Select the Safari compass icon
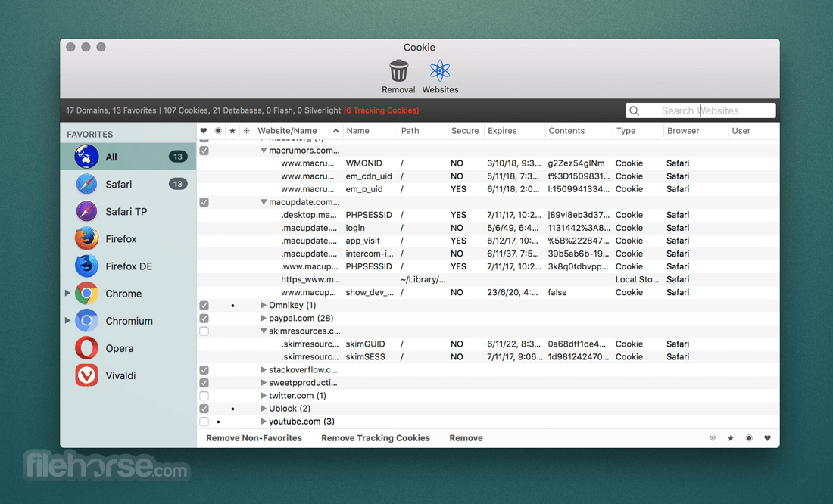The image size is (833, 504). [86, 185]
